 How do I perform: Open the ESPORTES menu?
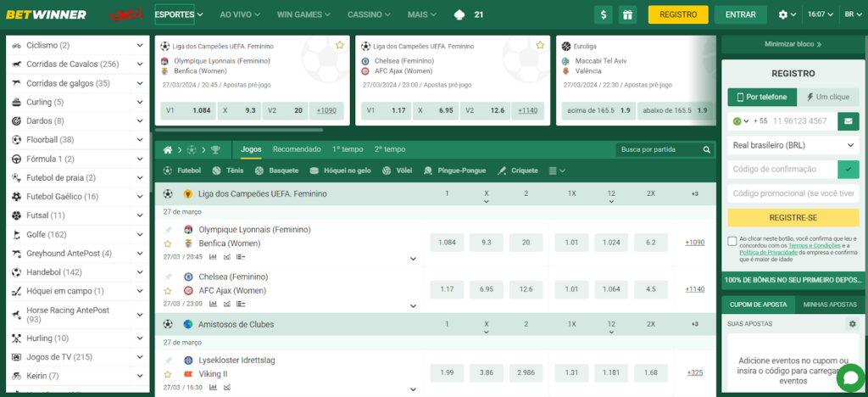(179, 14)
